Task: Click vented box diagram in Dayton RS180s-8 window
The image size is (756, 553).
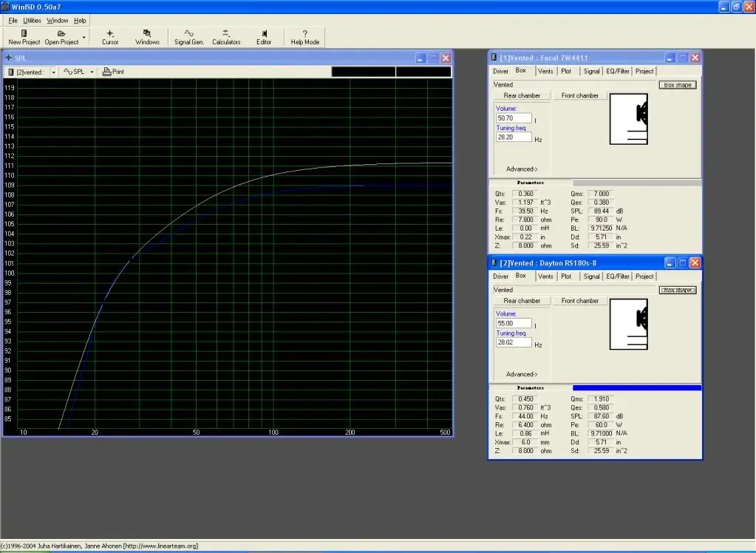Action: [629, 325]
